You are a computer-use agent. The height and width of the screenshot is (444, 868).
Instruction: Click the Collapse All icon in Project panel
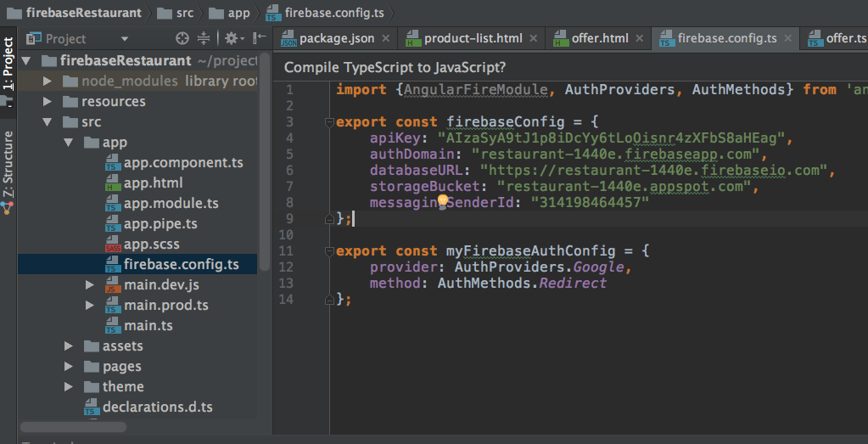point(204,38)
